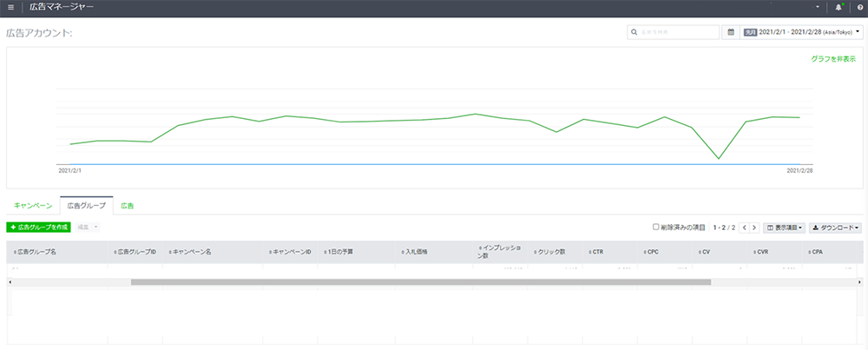This screenshot has width=868, height=350.
Task: Click the グラフを非表示 link
Action: coord(833,58)
